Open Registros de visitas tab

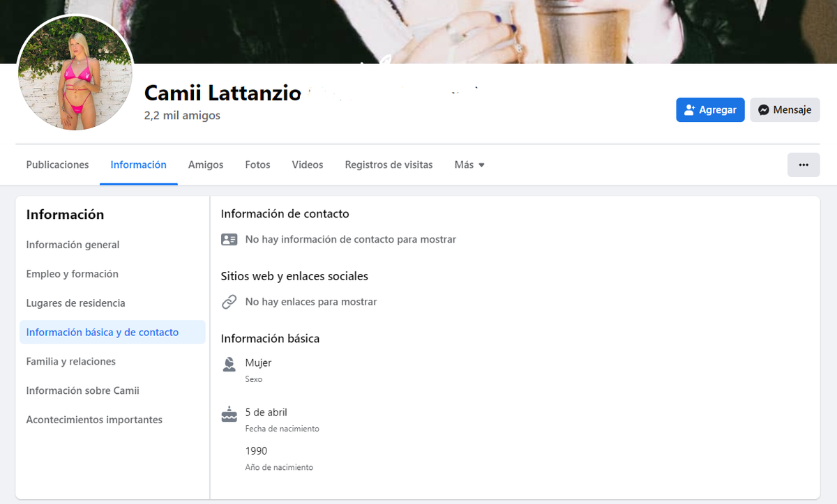click(389, 165)
